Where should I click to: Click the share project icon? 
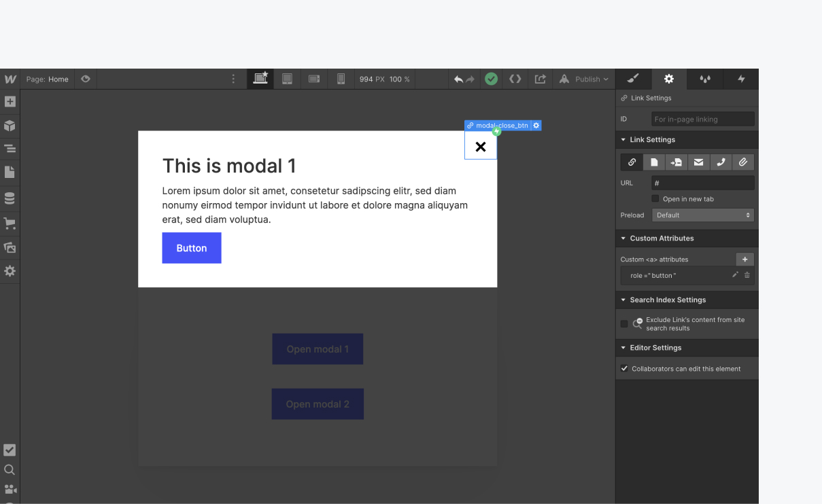[x=541, y=79]
